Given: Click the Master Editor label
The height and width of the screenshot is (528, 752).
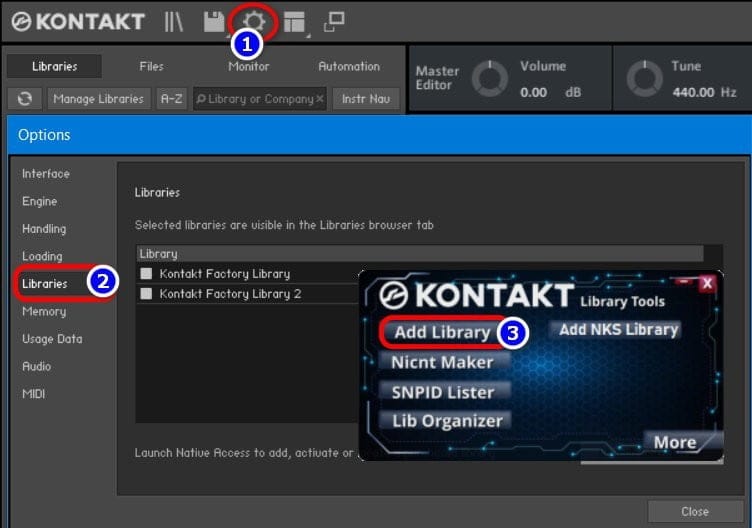Looking at the screenshot, I should coord(437,78).
